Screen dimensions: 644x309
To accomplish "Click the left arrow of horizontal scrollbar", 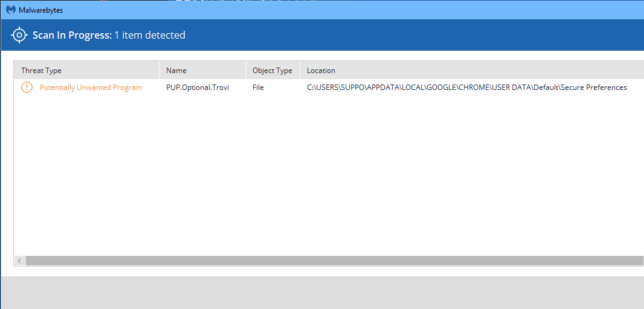I will click(19, 261).
